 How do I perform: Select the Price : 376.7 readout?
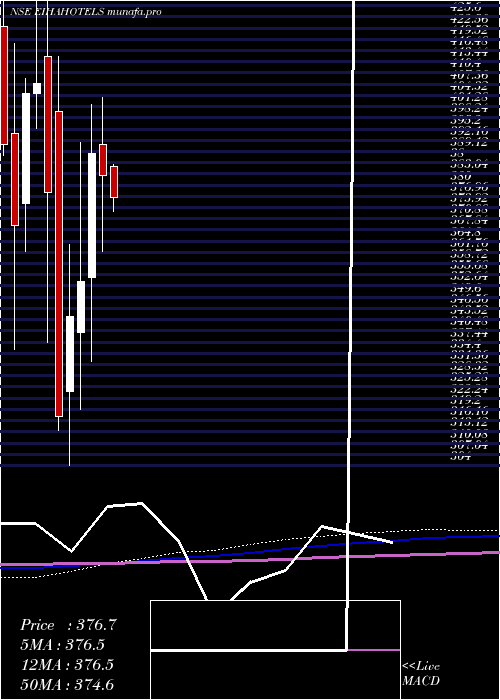68,625
